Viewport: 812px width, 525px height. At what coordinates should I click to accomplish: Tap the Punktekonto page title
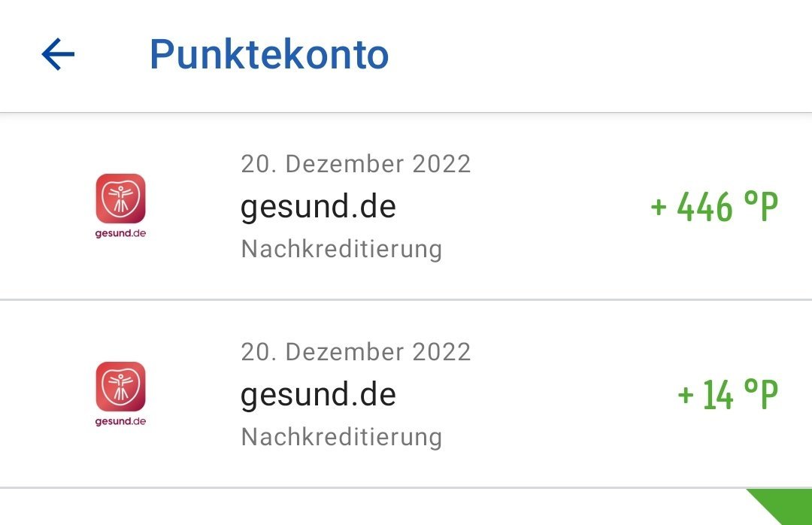click(269, 54)
